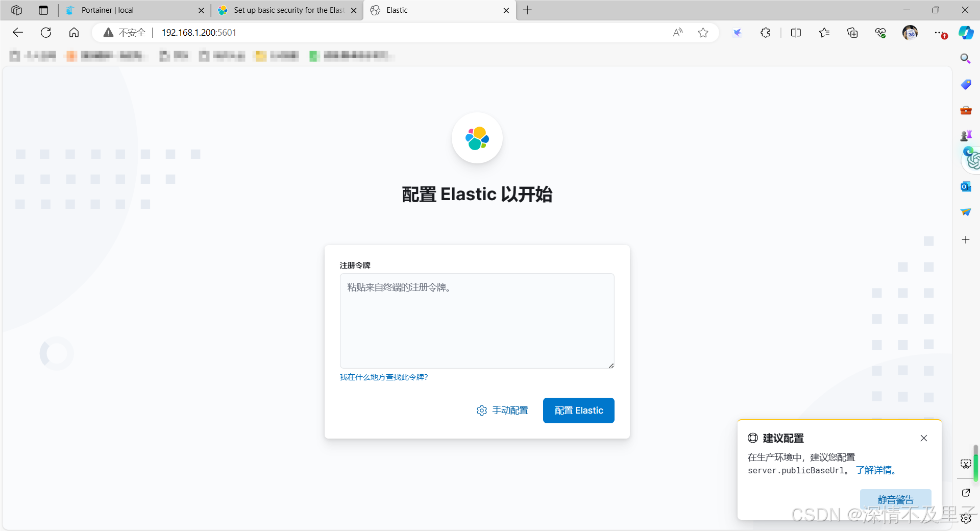
Task: Reload the page with the refresh icon
Action: (46, 33)
